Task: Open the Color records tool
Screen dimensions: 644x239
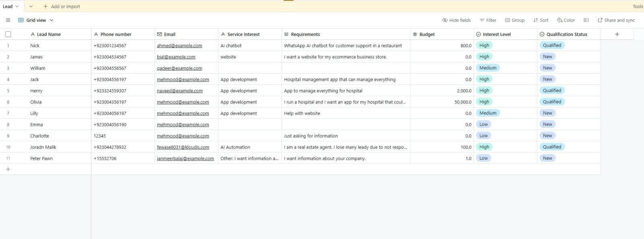Action: pyautogui.click(x=566, y=20)
